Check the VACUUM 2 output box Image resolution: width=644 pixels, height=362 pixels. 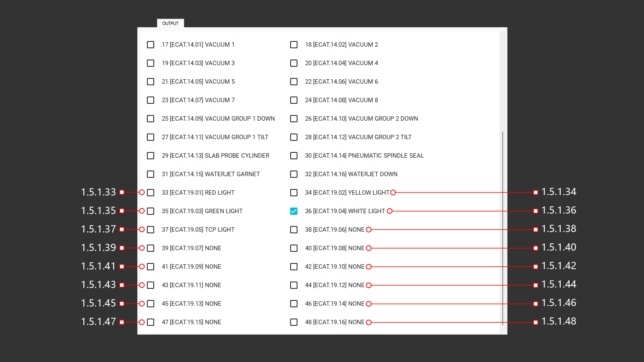[x=294, y=45]
